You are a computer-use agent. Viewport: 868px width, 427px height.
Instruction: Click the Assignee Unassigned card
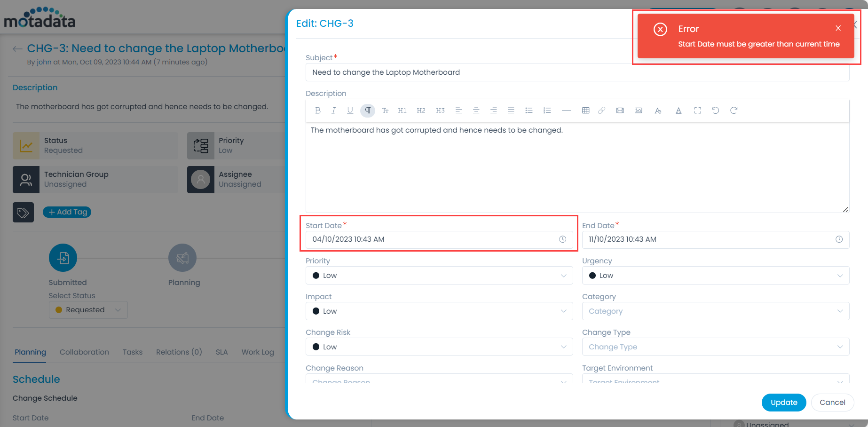(x=237, y=180)
